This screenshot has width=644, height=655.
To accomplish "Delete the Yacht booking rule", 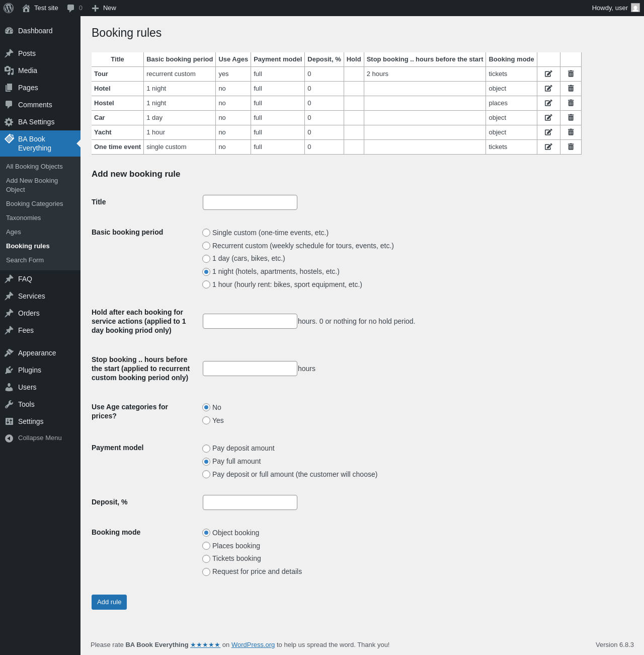I will tap(571, 132).
